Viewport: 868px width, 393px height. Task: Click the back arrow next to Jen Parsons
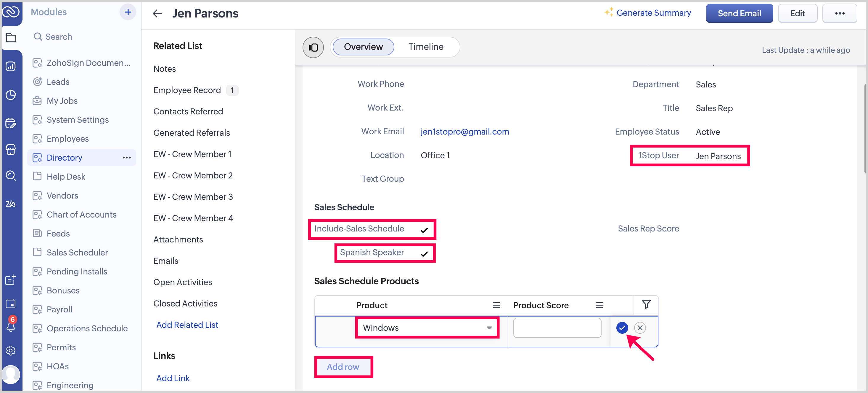click(x=157, y=14)
